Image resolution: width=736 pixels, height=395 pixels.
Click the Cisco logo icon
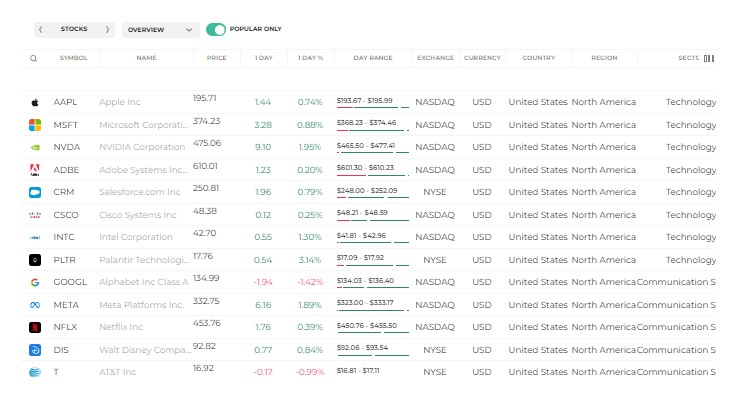(35, 215)
